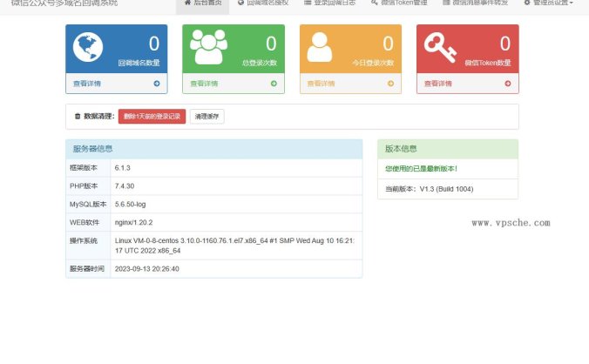Viewport: 589px width, 364px height.
Task: Select PHP version value 7.4.30
Action: (x=125, y=186)
